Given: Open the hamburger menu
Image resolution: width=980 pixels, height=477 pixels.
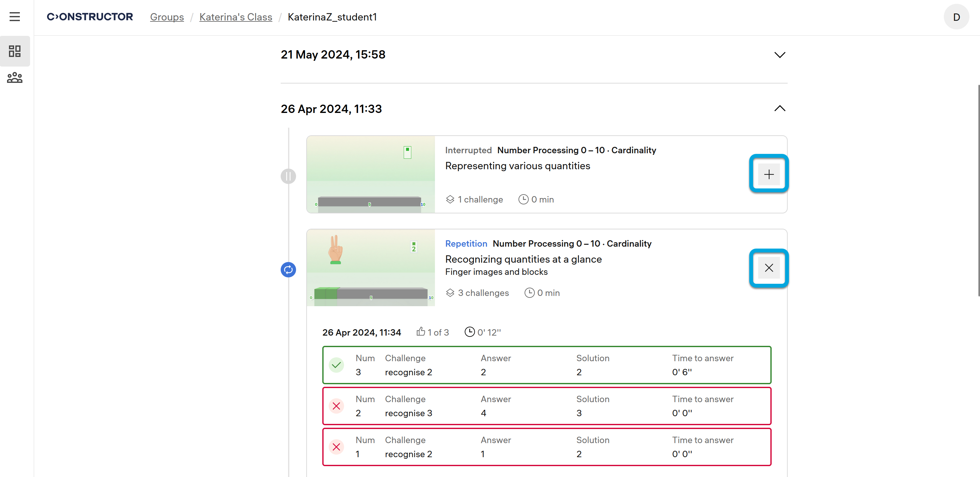Looking at the screenshot, I should pyautogui.click(x=14, y=17).
